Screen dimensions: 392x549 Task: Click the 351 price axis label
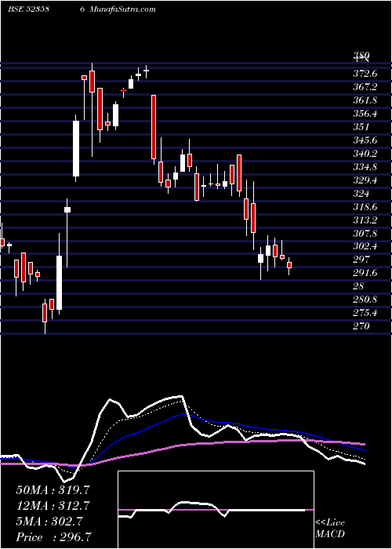(x=361, y=127)
